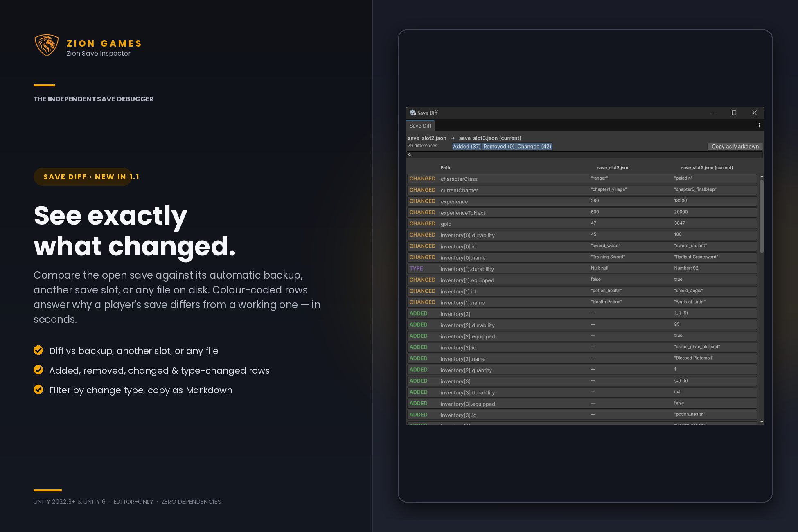The image size is (798, 532).
Task: Click the "Radiant Greatsword" value
Action: 696,257
